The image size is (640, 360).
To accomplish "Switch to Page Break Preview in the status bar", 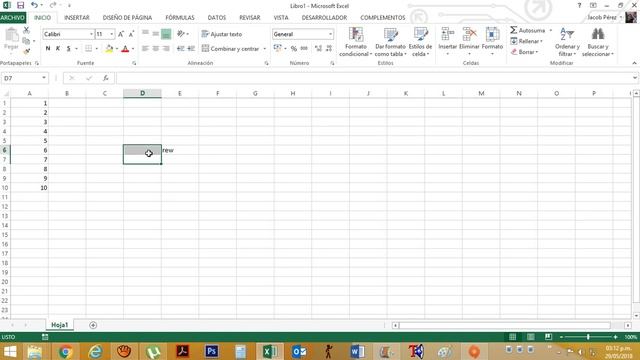I will tap(548, 337).
